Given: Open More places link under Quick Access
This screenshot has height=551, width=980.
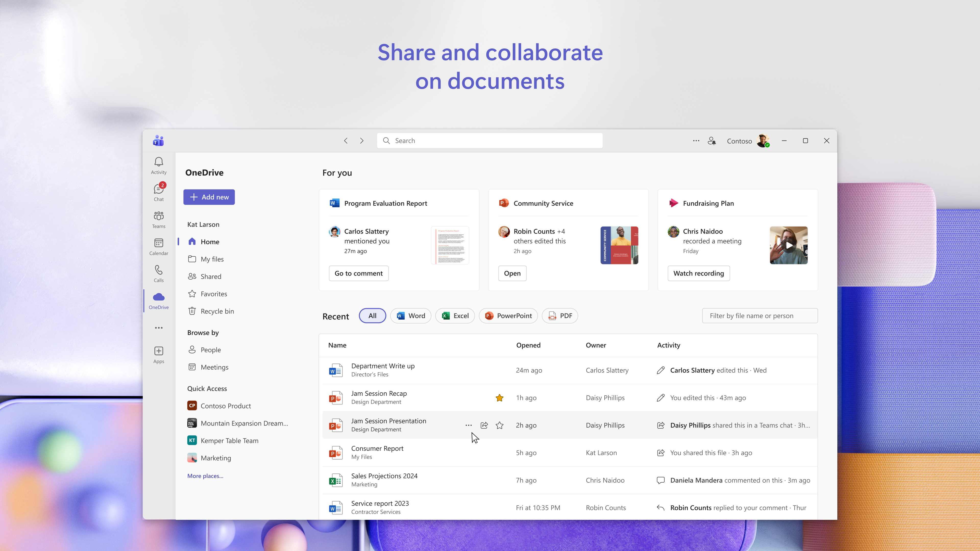Looking at the screenshot, I should point(205,476).
